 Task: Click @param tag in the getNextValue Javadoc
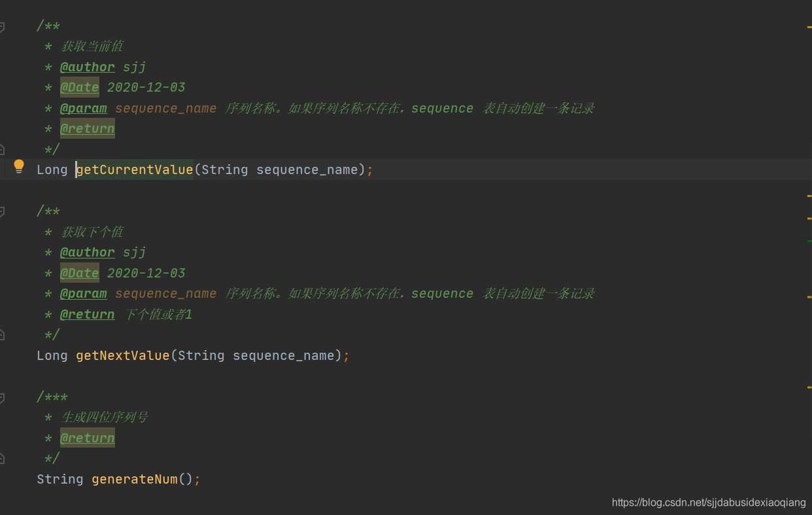[84, 293]
